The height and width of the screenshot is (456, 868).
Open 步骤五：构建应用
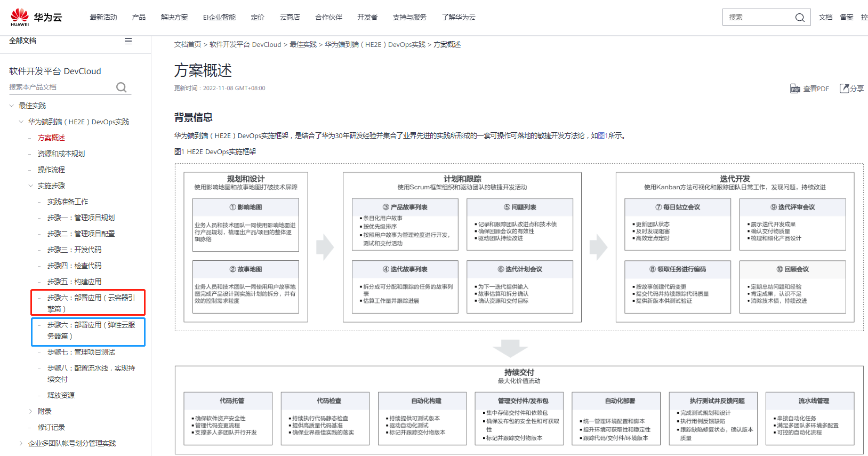(74, 282)
